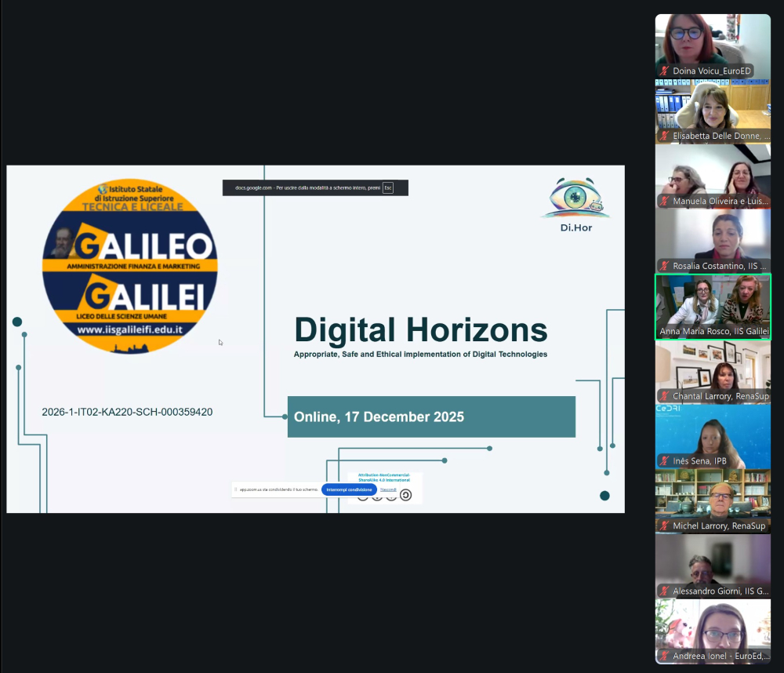Click the Esc key hint in fullscreen notice
This screenshot has height=673, width=784.
pyautogui.click(x=387, y=188)
